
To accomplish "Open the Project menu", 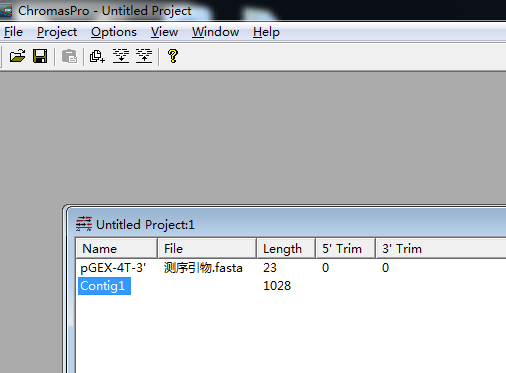I will (x=57, y=32).
